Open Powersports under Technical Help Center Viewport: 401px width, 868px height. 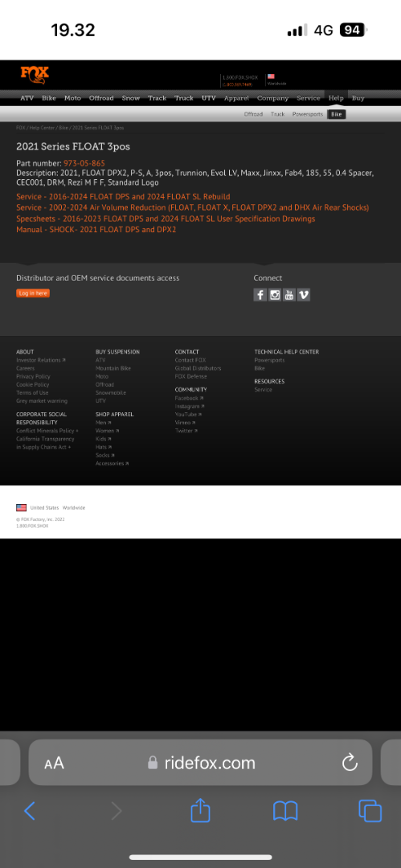click(x=269, y=360)
